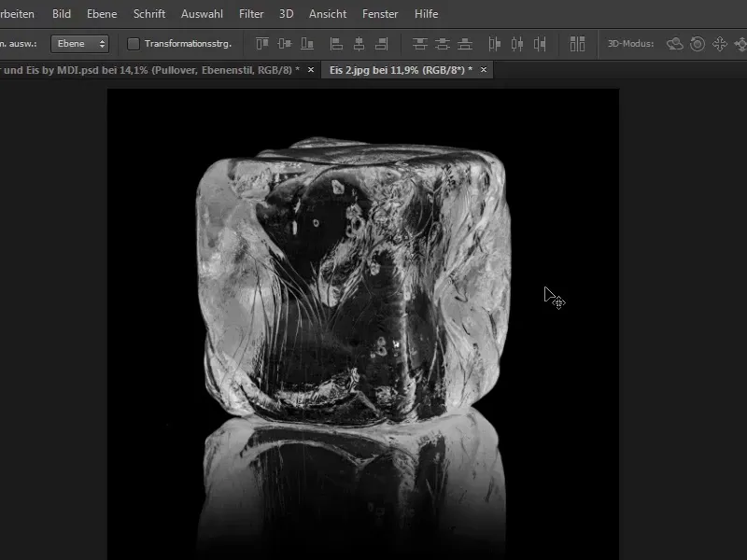This screenshot has height=560, width=747.
Task: Click the distribute right edges icon
Action: pos(540,44)
